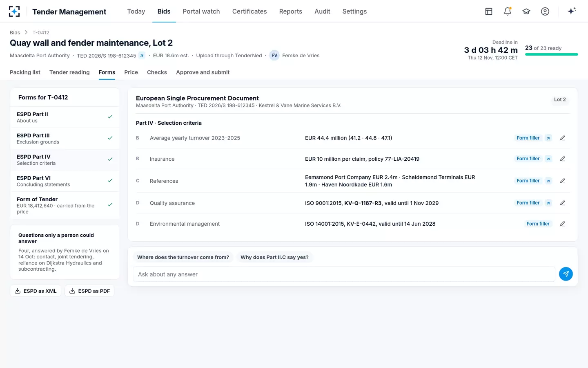Select ESPD Part III Exclusion grounds form

point(65,139)
